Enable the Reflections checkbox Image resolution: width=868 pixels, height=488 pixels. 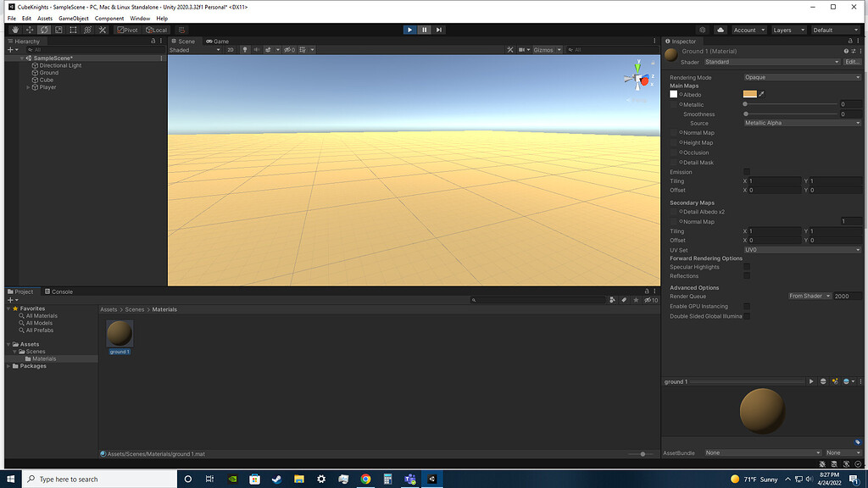point(747,276)
